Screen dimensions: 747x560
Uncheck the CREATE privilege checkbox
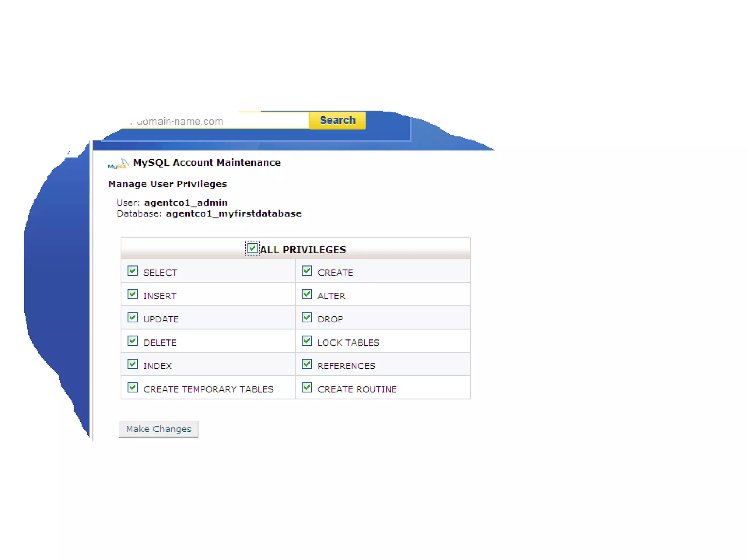click(307, 271)
